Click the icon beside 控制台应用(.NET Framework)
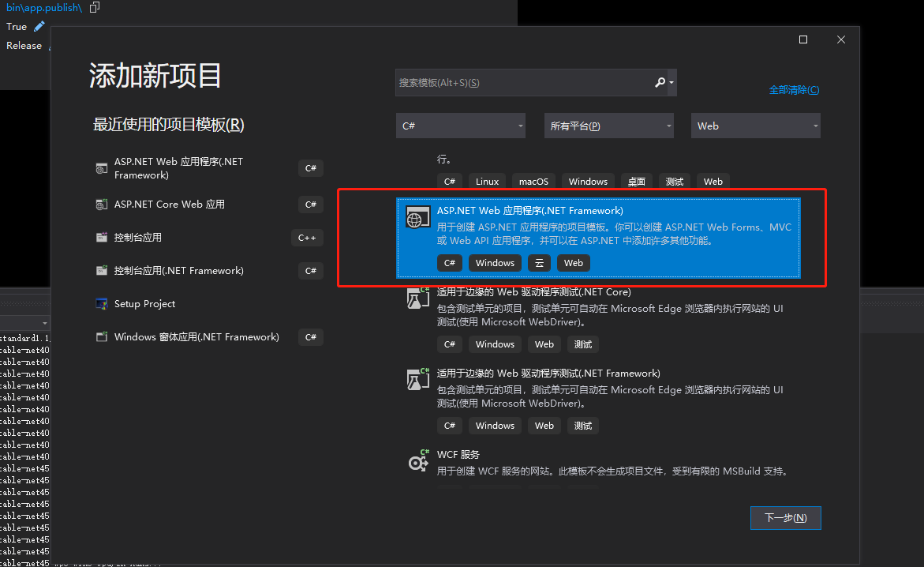Viewport: 924px width, 567px height. tap(101, 270)
